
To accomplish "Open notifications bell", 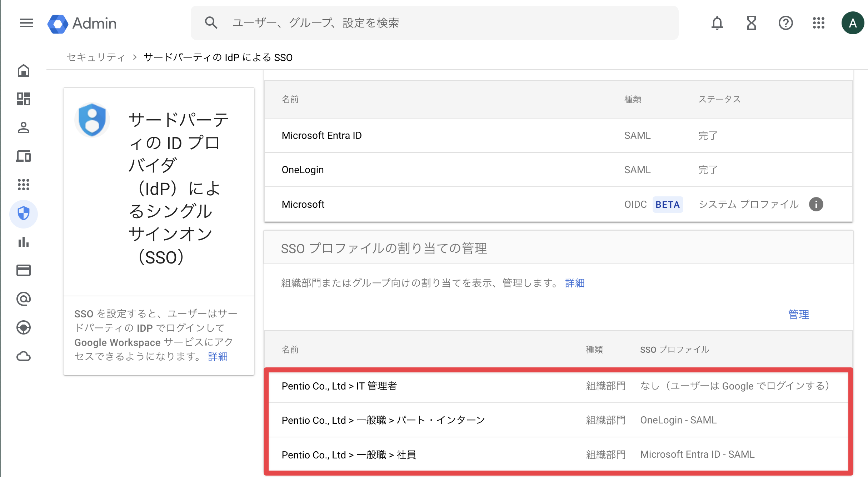I will pos(717,23).
